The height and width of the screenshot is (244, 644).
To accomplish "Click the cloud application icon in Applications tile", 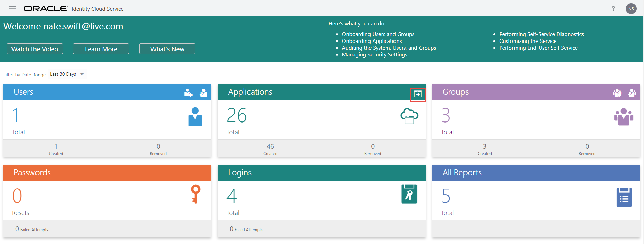I will tap(409, 116).
